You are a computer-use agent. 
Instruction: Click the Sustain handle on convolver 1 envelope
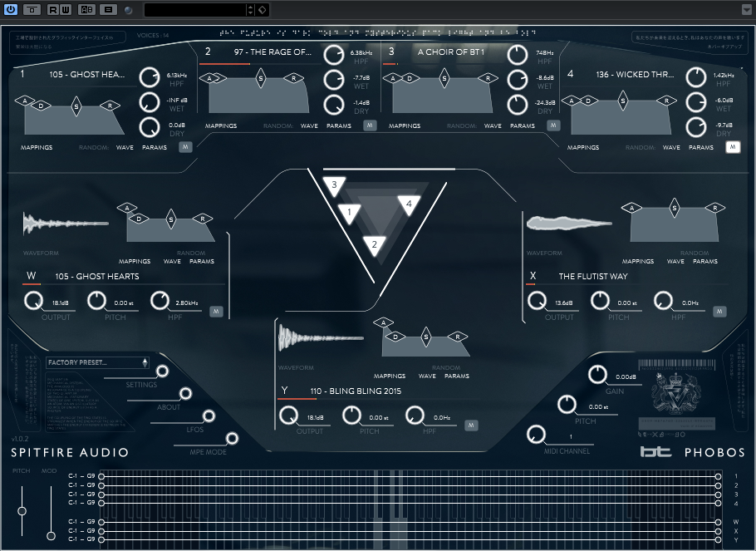click(x=76, y=106)
